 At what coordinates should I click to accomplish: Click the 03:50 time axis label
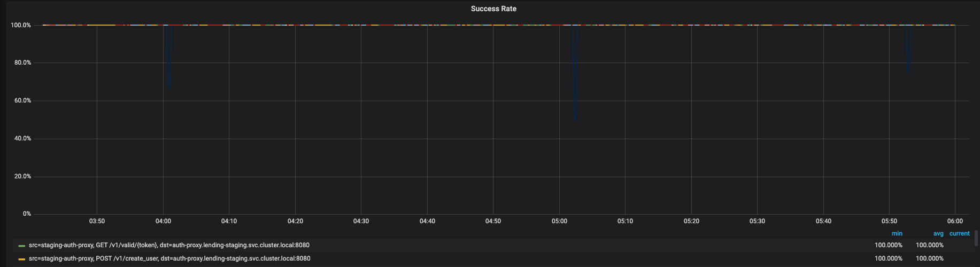click(x=97, y=221)
